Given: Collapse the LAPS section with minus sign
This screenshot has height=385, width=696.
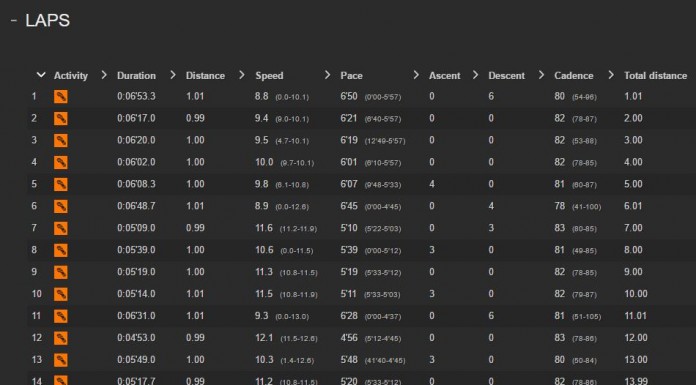Looking at the screenshot, I should (x=14, y=20).
